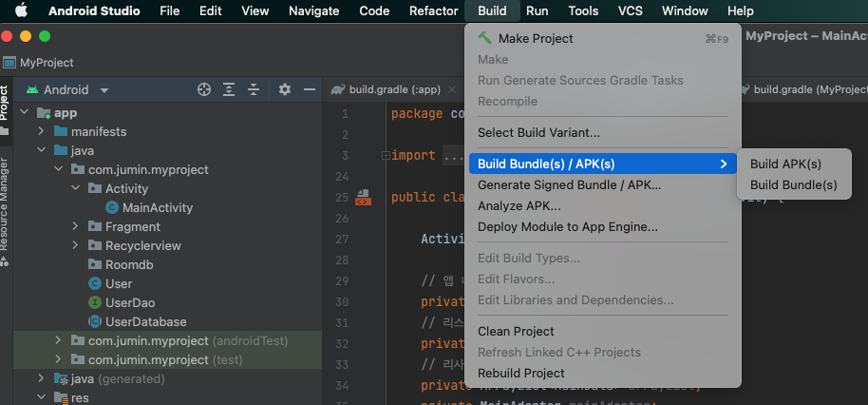
Task: Click the manifests folder icon
Action: 61,131
